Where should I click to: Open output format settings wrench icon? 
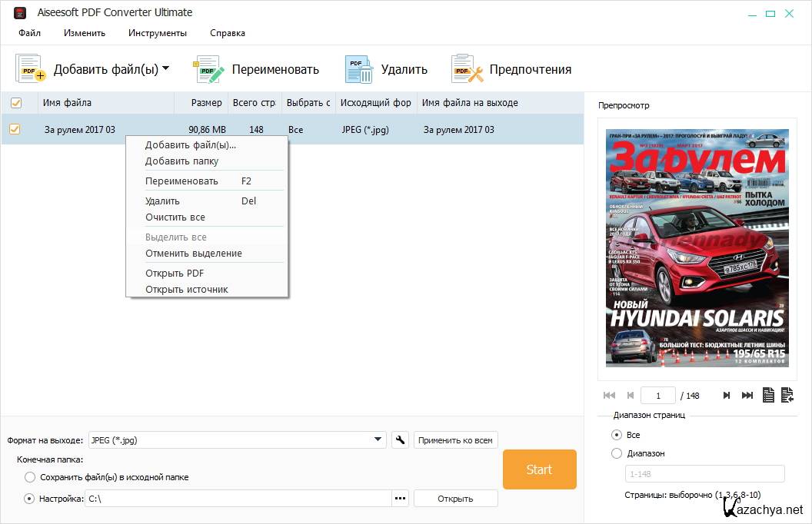[400, 440]
